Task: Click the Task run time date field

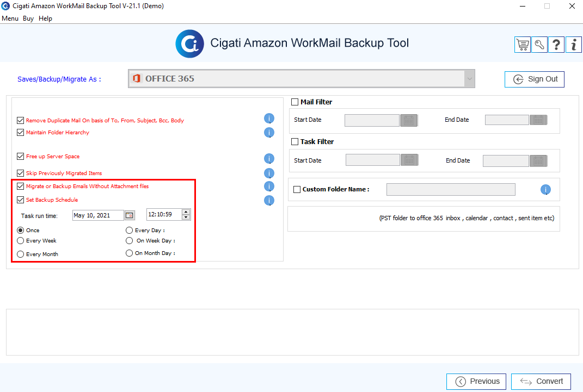Action: coord(98,215)
